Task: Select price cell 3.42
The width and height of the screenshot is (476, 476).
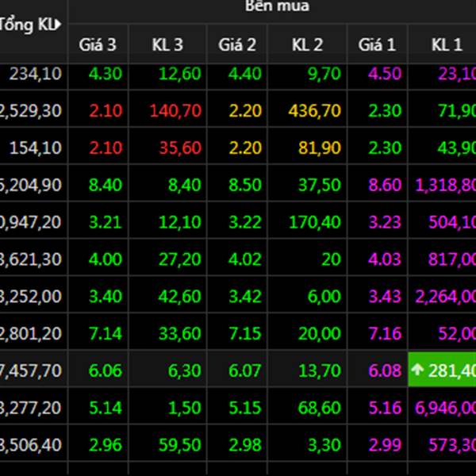Action: coord(245,296)
